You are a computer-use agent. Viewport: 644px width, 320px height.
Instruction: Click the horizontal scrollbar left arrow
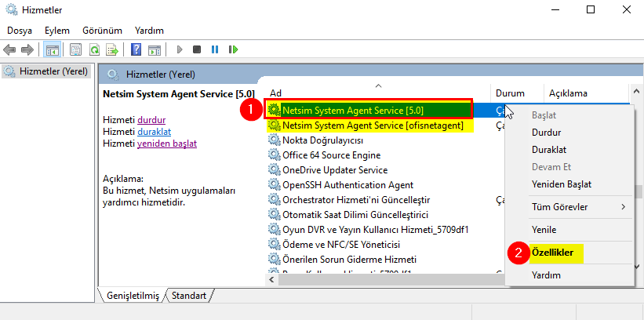coord(271,280)
